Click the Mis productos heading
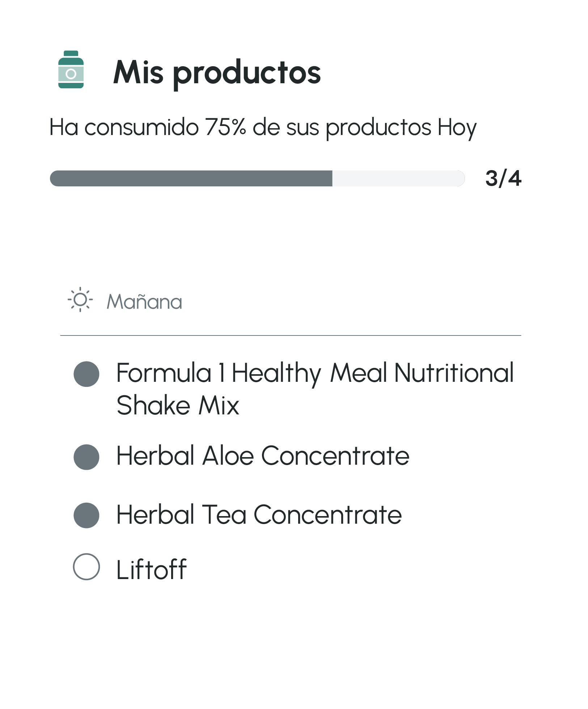Image resolution: width=588 pixels, height=709 pixels. point(217,72)
